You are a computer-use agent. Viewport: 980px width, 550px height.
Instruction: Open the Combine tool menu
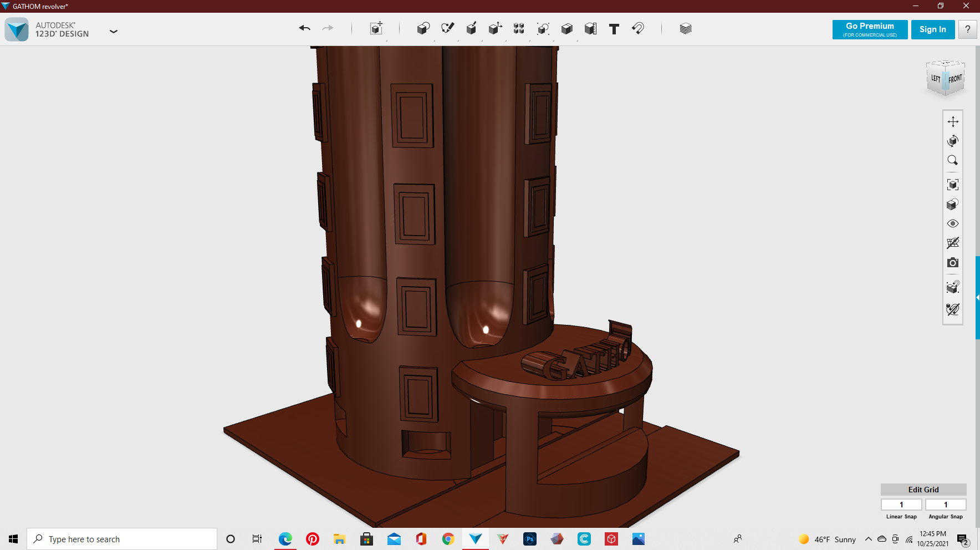[566, 28]
